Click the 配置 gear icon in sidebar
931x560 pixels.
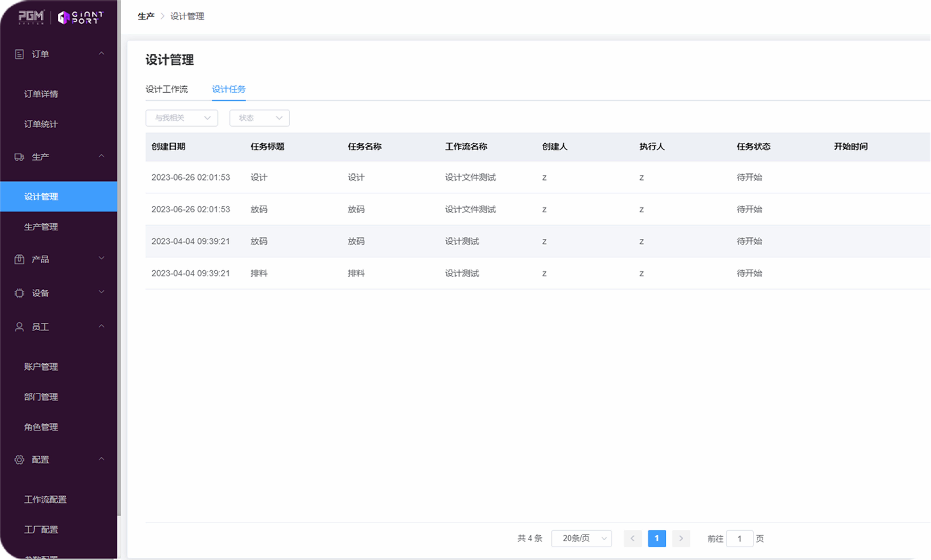(x=19, y=460)
